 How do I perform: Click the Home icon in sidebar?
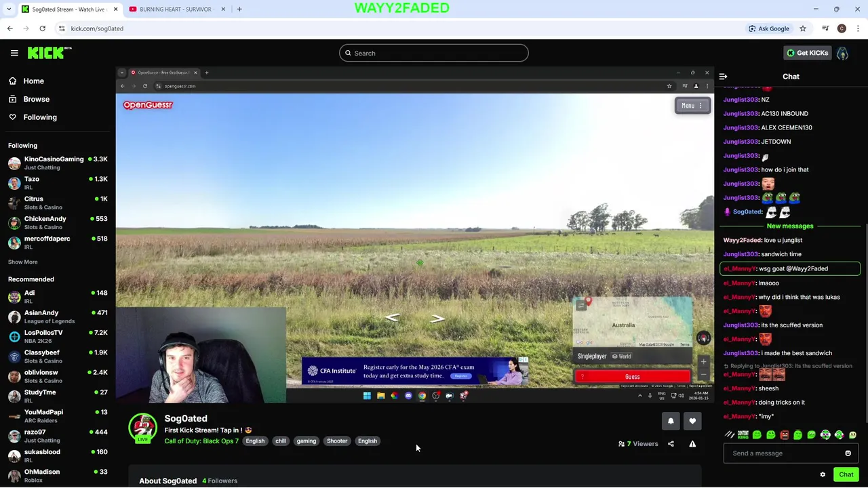(12, 81)
